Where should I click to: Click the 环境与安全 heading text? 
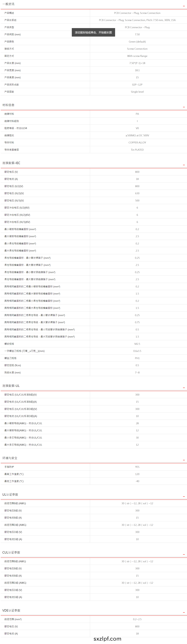(x=10, y=458)
